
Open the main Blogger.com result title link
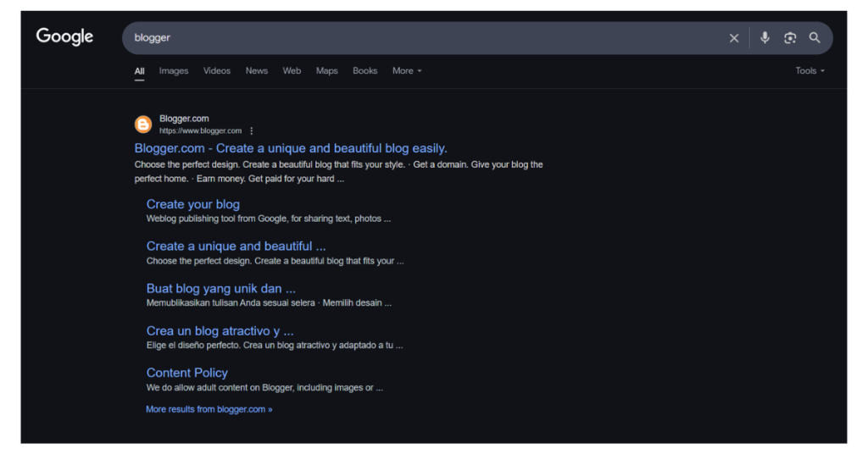coord(291,148)
